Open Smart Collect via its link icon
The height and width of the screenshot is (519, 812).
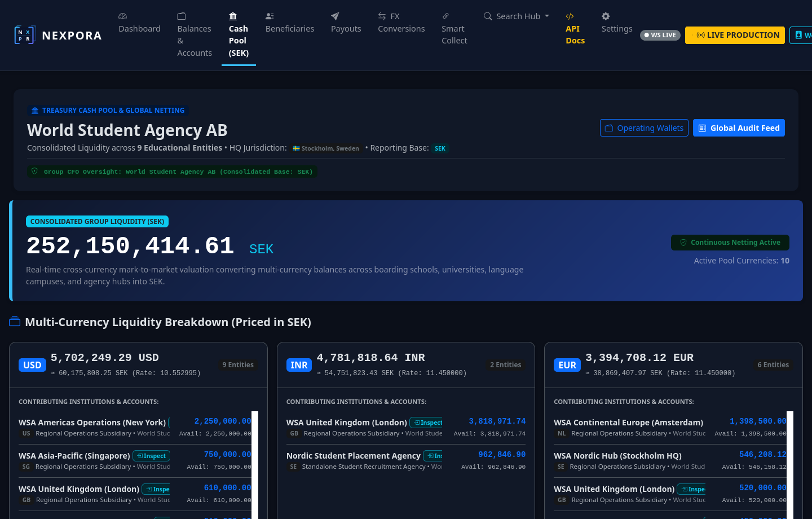pyautogui.click(x=445, y=16)
